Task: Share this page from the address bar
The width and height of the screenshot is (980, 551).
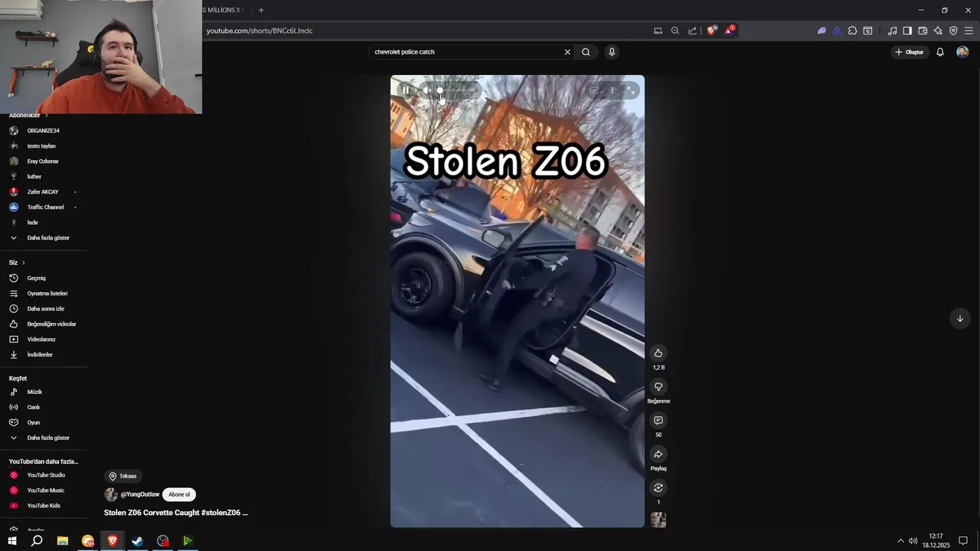Action: tap(692, 31)
